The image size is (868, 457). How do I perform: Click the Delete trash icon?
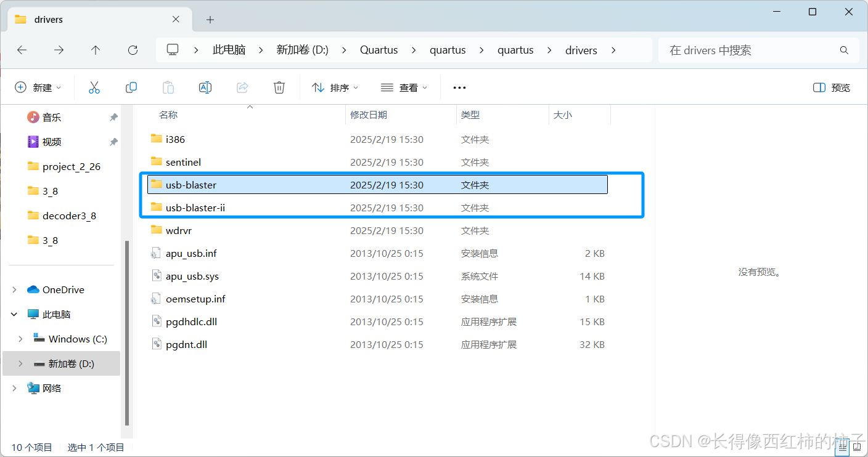[x=279, y=87]
